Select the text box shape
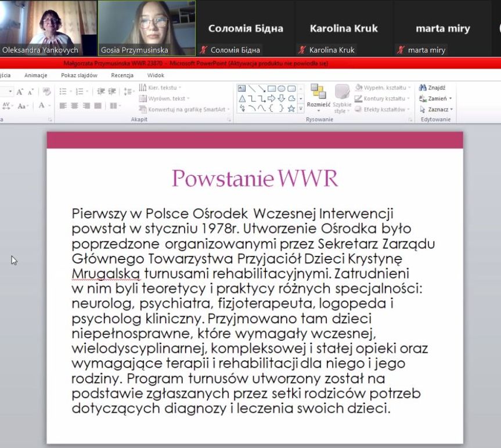The width and height of the screenshot is (501, 448). (242, 88)
